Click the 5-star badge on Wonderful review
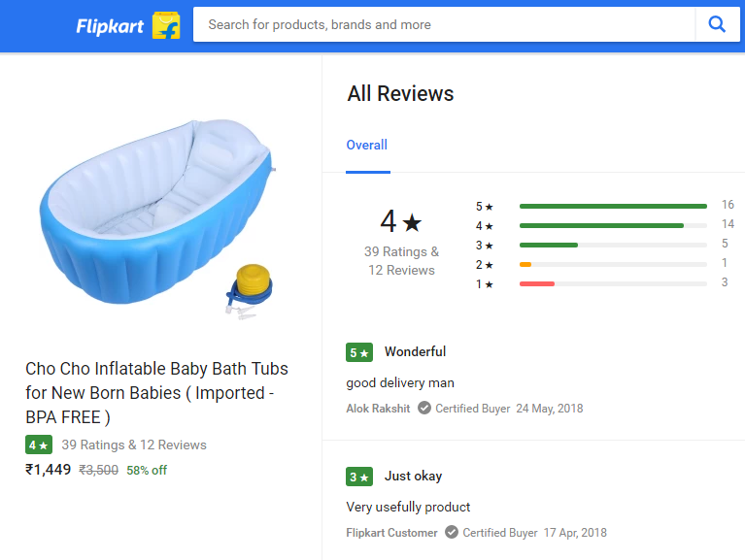Viewport: 745px width, 560px height. coord(358,352)
